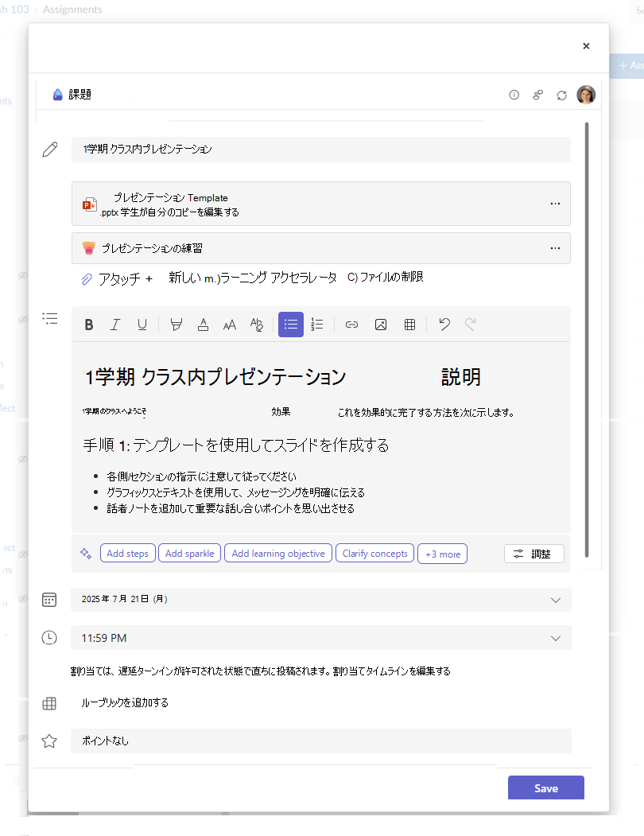This screenshot has height=836, width=644.
Task: Apply underline formatting
Action: coord(142,325)
